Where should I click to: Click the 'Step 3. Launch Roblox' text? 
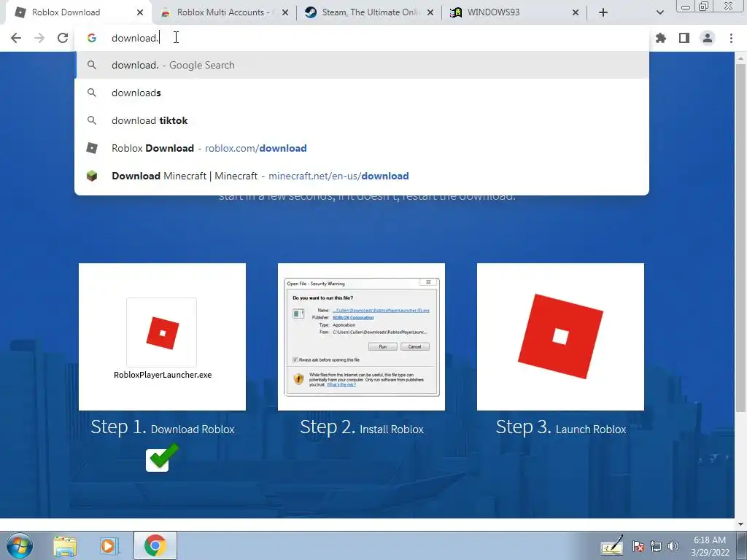point(561,427)
